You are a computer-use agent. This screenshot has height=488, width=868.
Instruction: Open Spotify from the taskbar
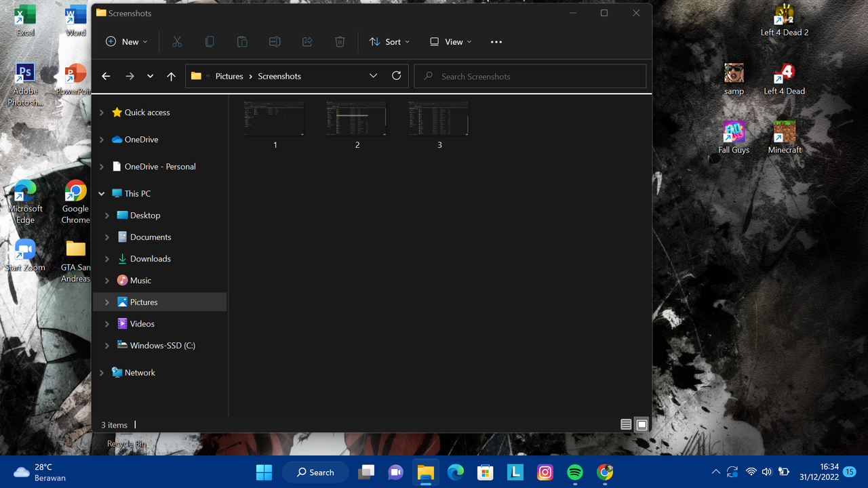[x=574, y=472]
